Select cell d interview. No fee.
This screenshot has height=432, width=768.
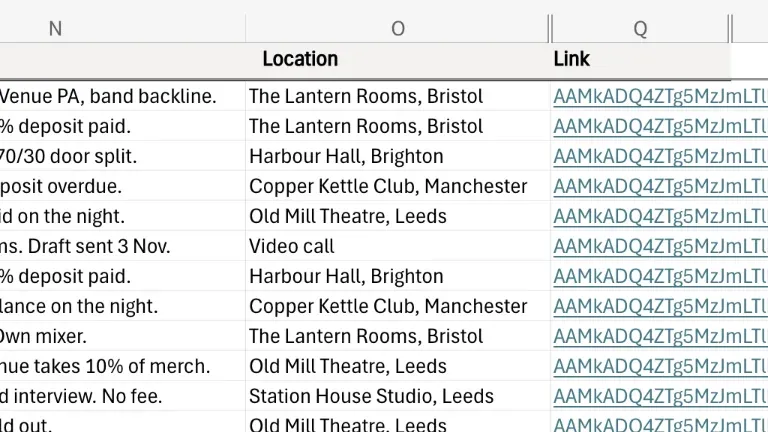pyautogui.click(x=122, y=396)
